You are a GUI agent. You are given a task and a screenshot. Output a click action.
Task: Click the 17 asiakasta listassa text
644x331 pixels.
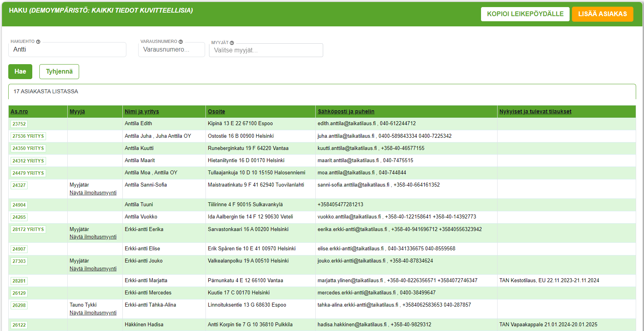pos(46,91)
